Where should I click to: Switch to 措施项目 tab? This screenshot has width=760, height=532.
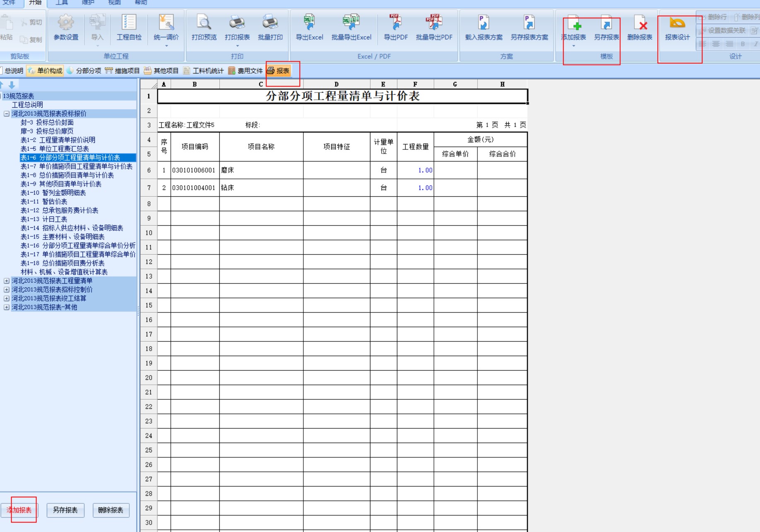pyautogui.click(x=122, y=71)
